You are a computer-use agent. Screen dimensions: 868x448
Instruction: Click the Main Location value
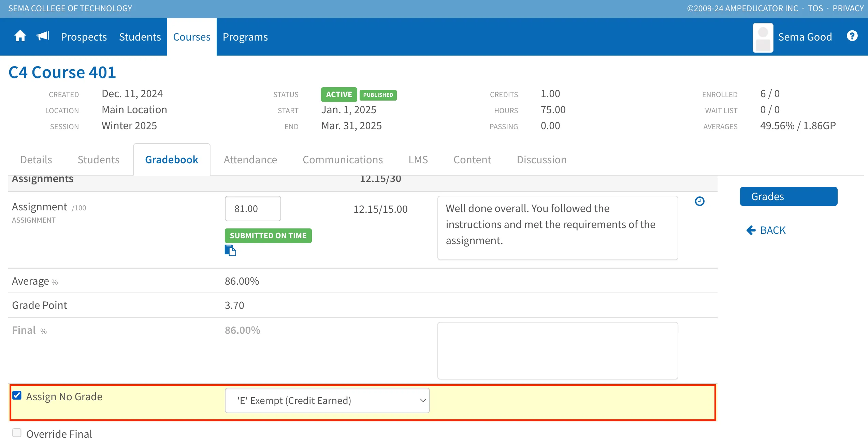(x=134, y=110)
